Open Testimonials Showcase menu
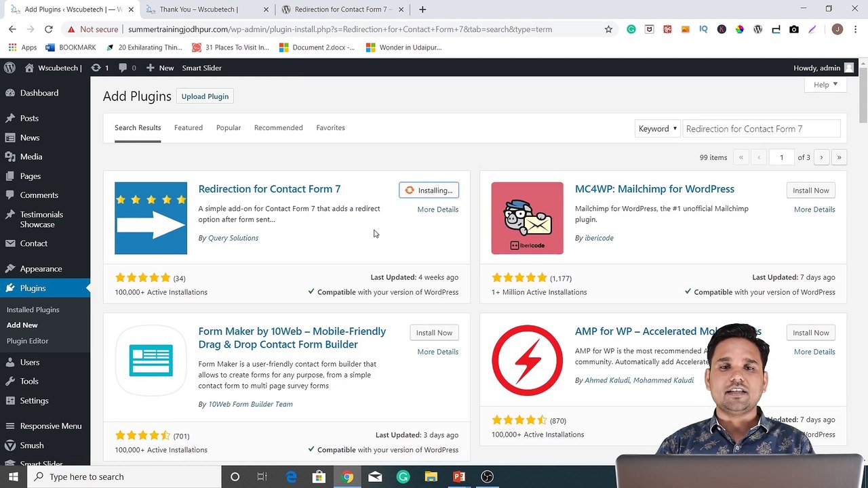Screen dimensions: 868x488 45,220
